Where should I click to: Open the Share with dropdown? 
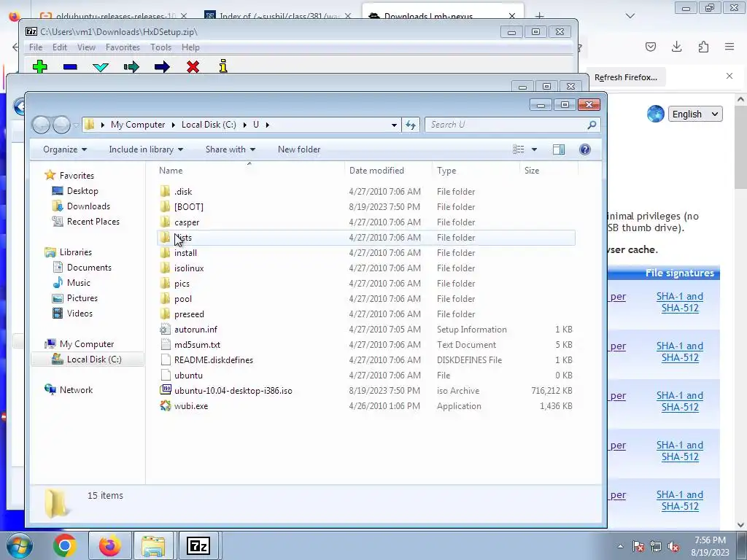230,149
